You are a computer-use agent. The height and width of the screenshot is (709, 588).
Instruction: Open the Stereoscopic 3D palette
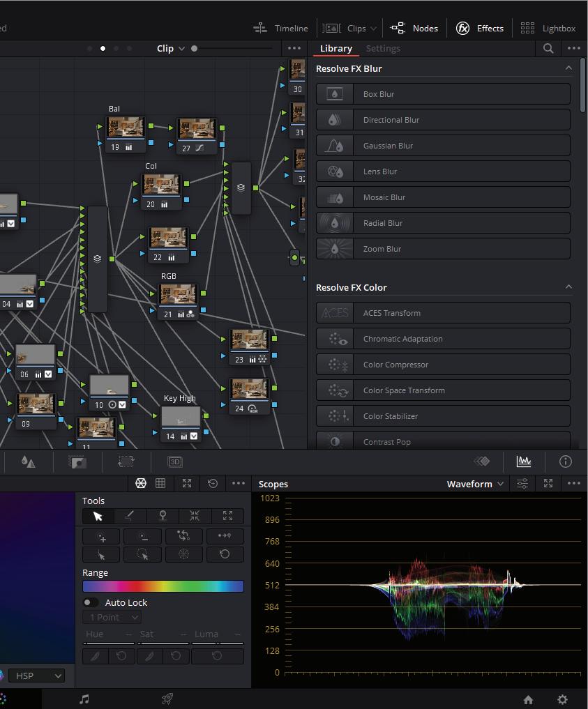(175, 462)
